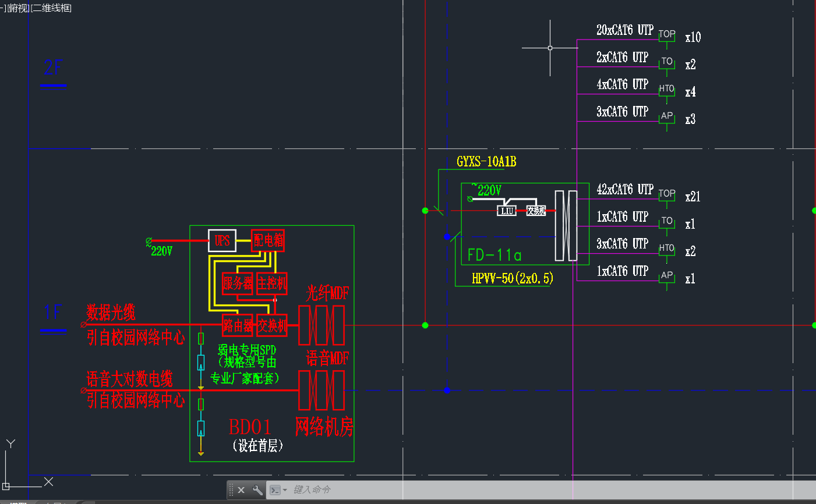The height and width of the screenshot is (504, 816).
Task: Select the UCS origin icon
Action: point(6,485)
